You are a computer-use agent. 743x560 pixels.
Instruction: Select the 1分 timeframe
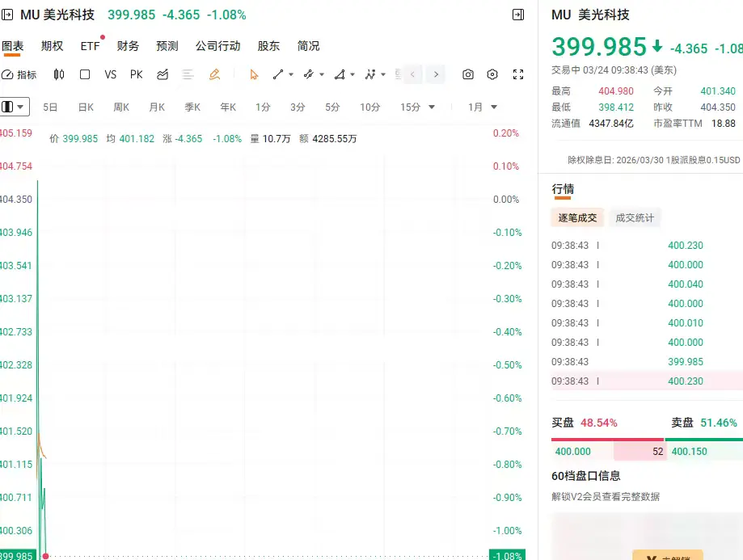tap(263, 107)
